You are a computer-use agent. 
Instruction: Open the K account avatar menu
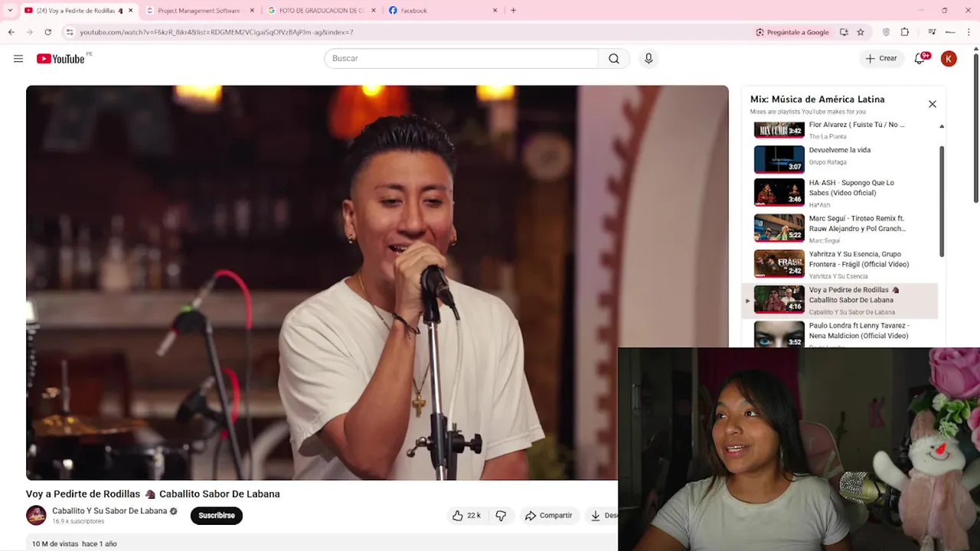(x=949, y=59)
